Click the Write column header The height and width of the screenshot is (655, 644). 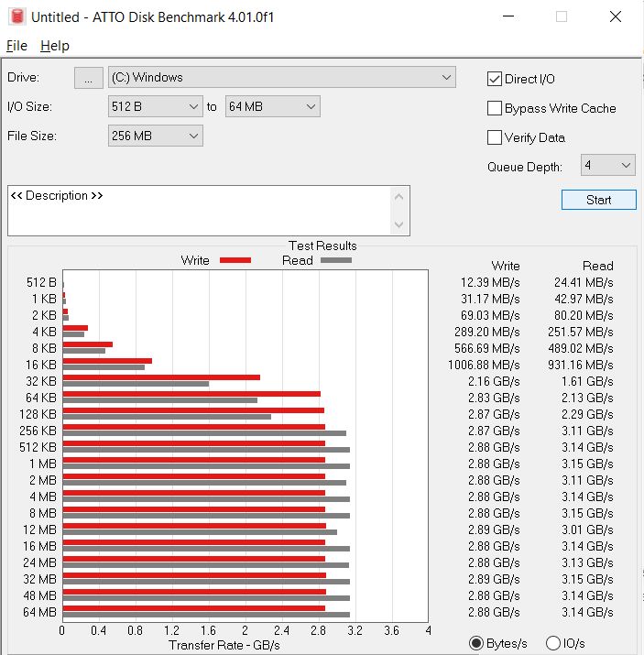click(x=506, y=266)
